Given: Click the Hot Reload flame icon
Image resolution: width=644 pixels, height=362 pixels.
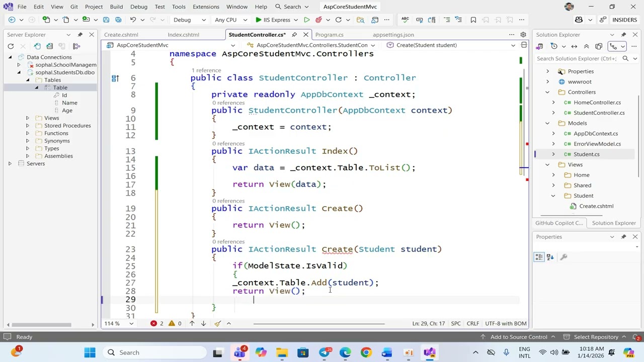Looking at the screenshot, I should (318, 20).
